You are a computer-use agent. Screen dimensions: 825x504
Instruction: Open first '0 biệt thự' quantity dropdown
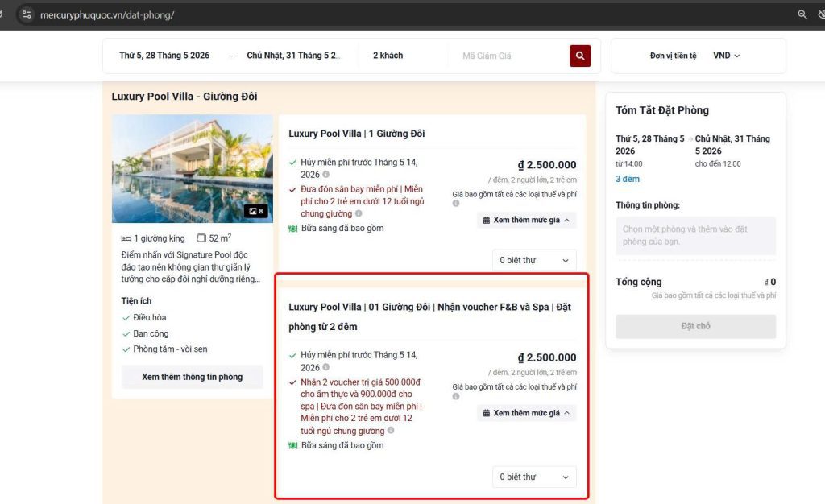click(x=534, y=260)
